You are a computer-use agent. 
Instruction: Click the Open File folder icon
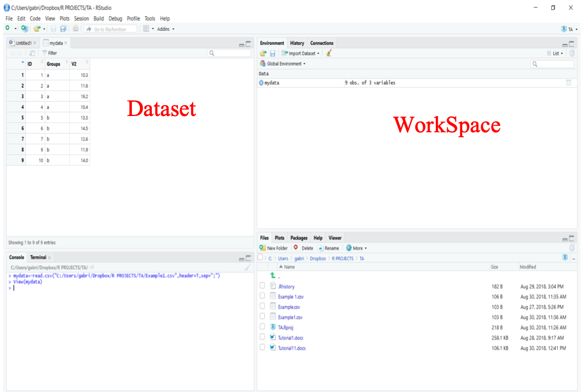(36, 29)
